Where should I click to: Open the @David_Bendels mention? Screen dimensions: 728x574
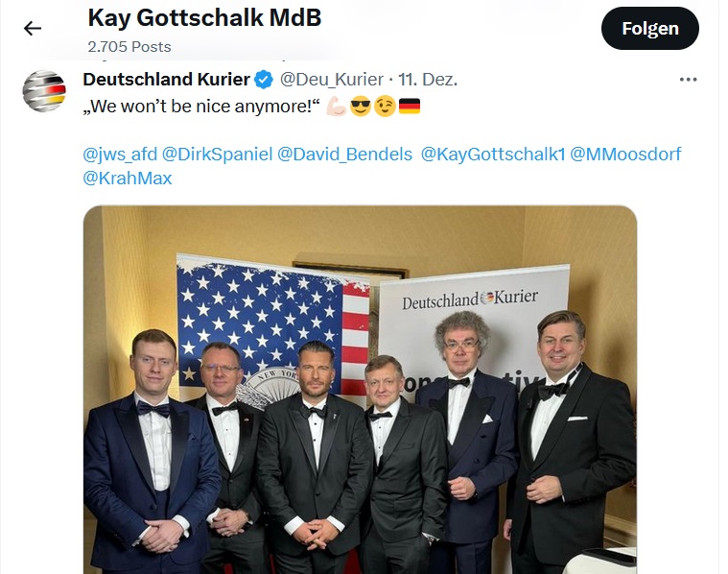344,154
